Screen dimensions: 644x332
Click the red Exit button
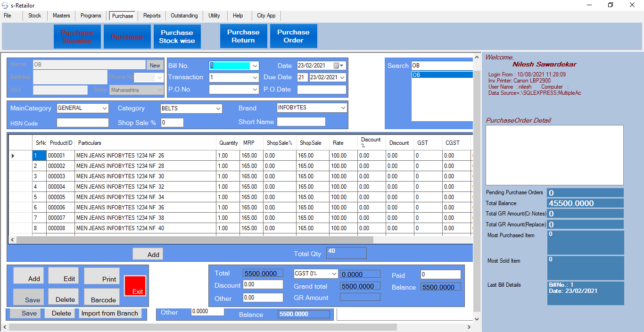pyautogui.click(x=135, y=286)
